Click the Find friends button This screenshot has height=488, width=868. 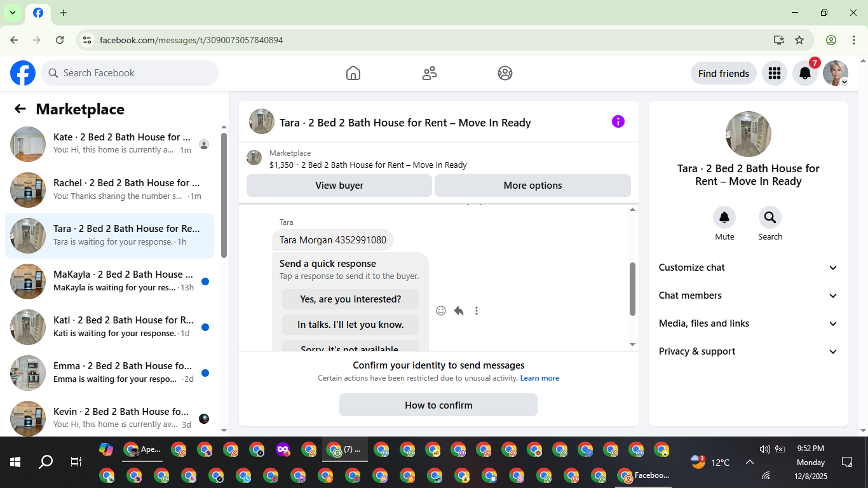[x=724, y=73]
